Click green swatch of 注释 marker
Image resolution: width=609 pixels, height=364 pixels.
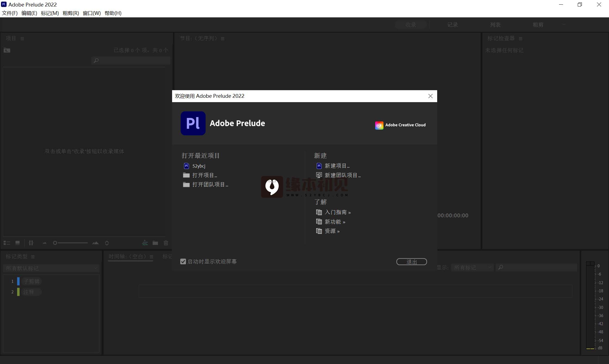click(18, 292)
